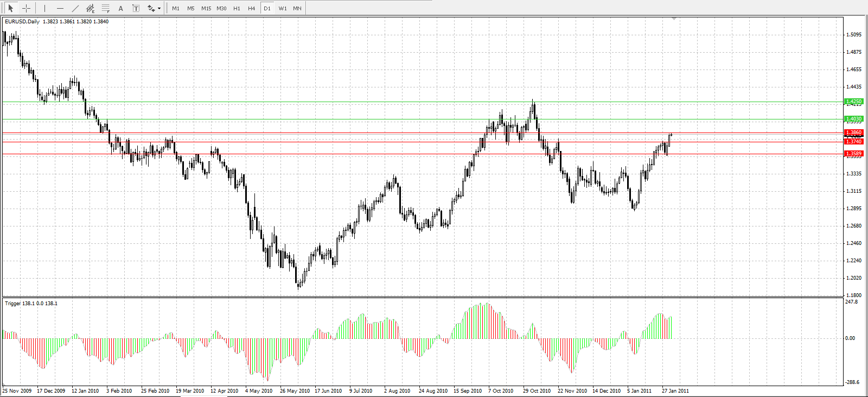Click the green 1.4250 price label
This screenshot has width=868, height=397.
(854, 102)
